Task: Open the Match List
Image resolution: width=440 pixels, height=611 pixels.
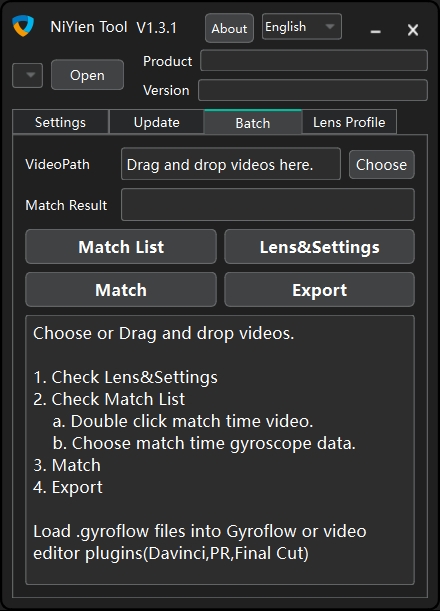Action: pos(121,247)
